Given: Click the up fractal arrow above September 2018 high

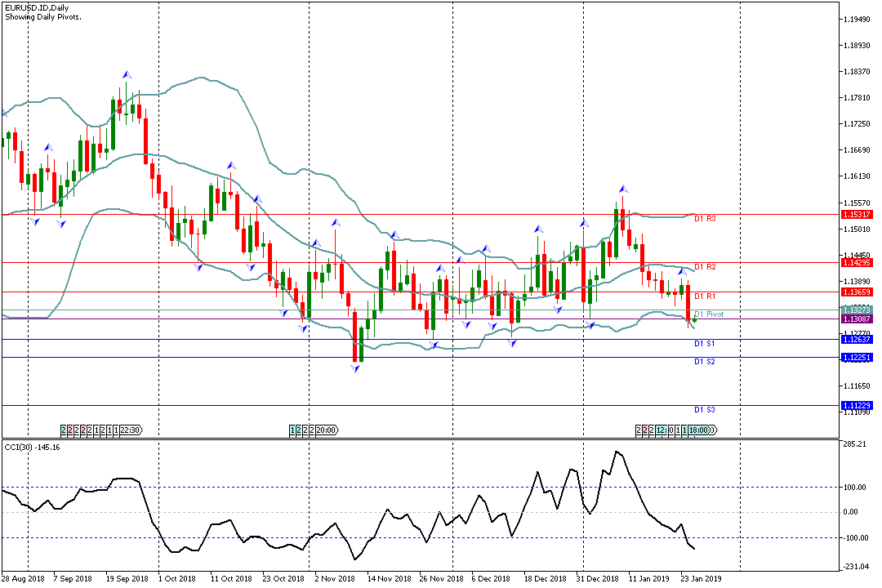Looking at the screenshot, I should pos(127,74).
